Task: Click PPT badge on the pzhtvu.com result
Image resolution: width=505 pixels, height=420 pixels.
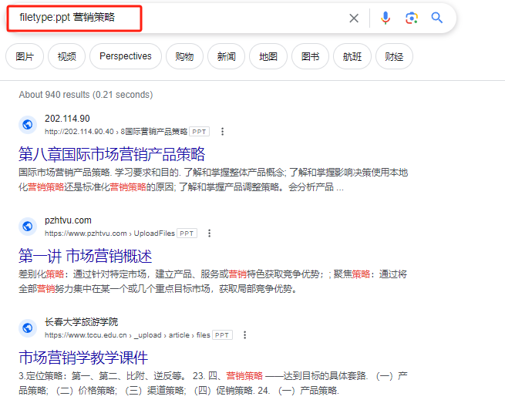Action: 187,234
